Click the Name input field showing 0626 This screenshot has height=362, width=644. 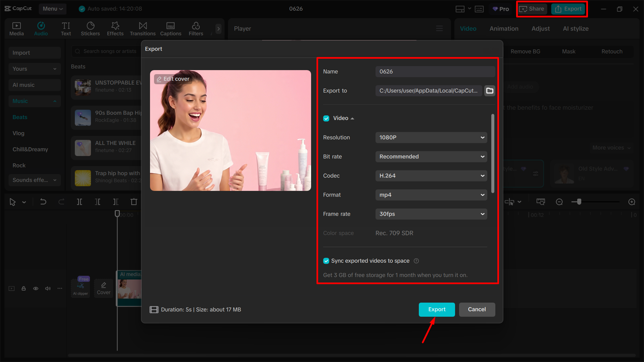[435, 71]
